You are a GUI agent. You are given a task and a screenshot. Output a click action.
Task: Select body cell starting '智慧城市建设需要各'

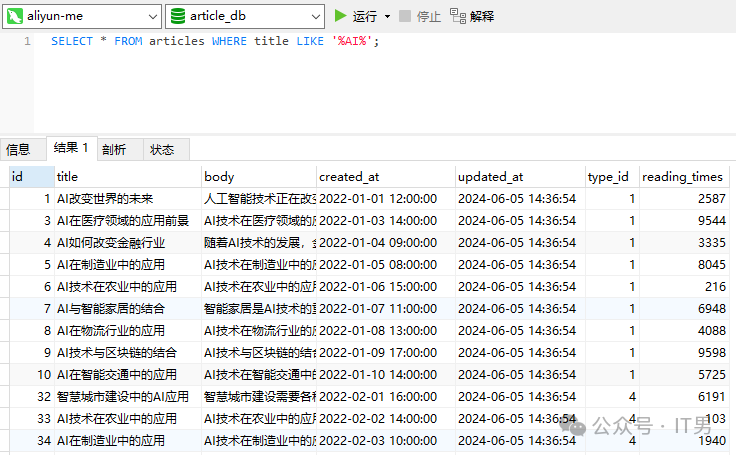point(259,397)
